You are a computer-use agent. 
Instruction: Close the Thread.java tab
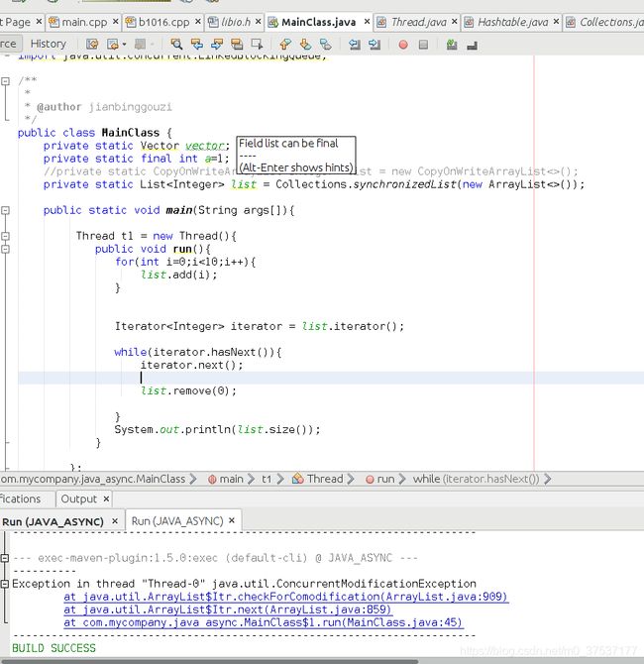[x=455, y=21]
